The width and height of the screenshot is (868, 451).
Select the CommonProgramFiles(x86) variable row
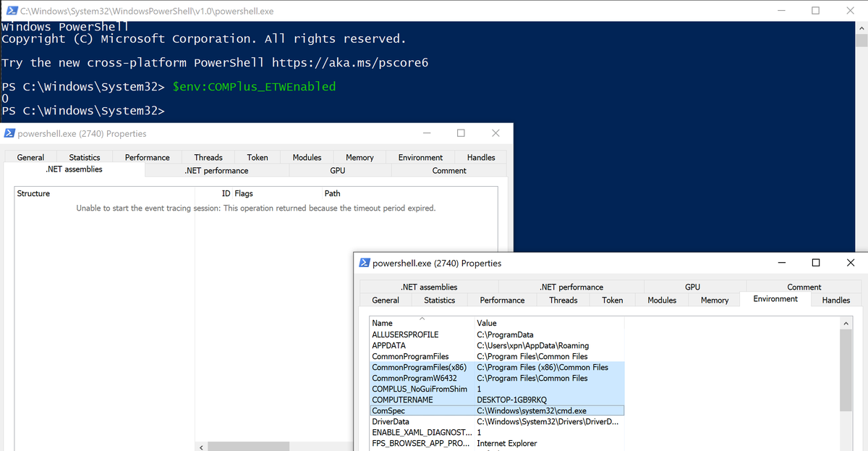pyautogui.click(x=497, y=367)
